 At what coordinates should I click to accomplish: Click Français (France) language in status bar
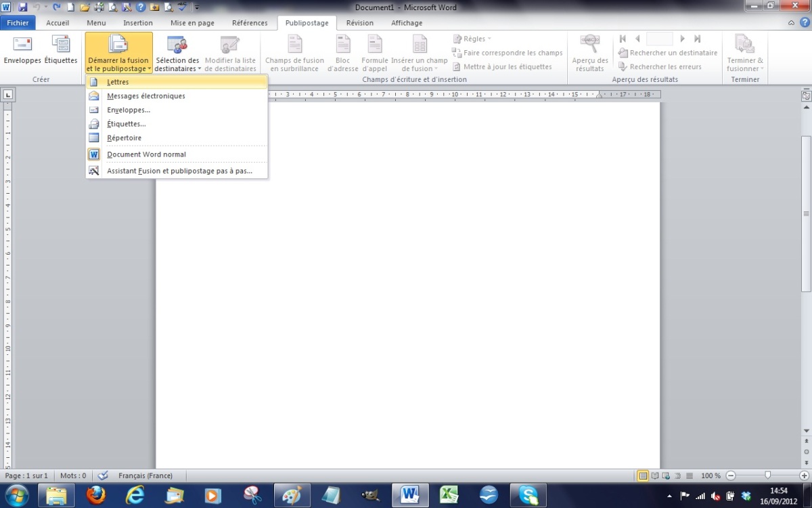tap(145, 475)
